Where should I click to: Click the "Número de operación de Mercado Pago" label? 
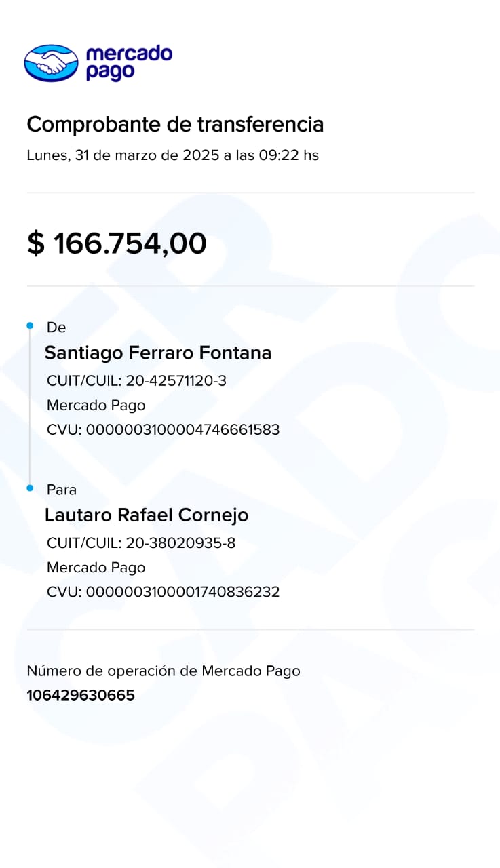pyautogui.click(x=163, y=671)
